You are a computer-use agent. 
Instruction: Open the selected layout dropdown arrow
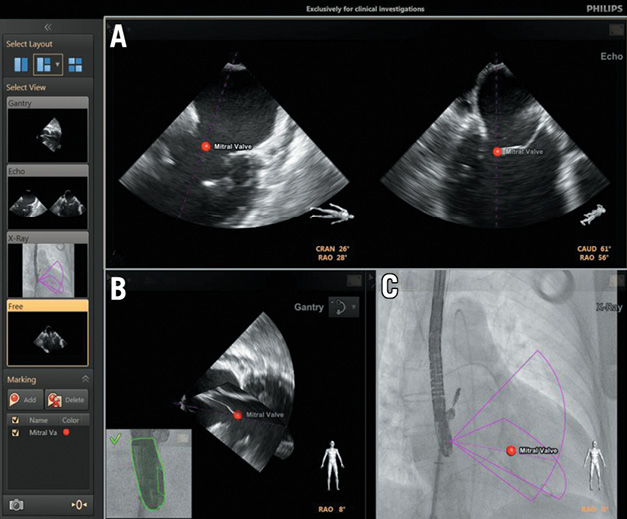click(57, 65)
